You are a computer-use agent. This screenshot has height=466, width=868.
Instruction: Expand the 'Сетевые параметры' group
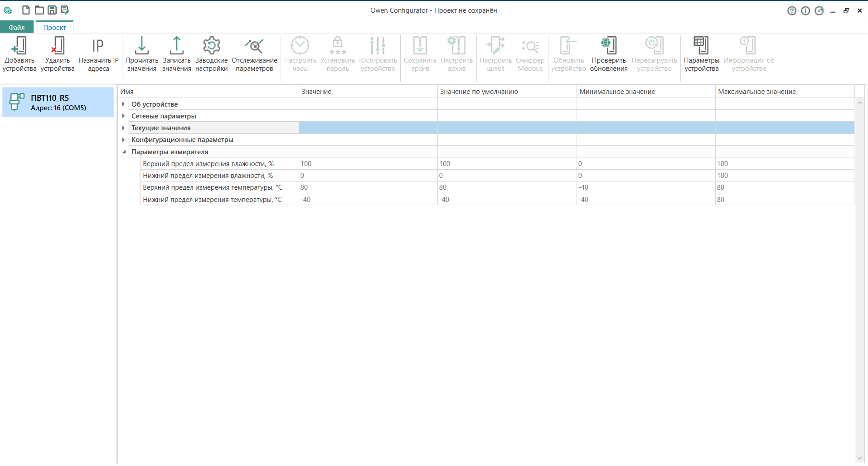[x=123, y=116]
